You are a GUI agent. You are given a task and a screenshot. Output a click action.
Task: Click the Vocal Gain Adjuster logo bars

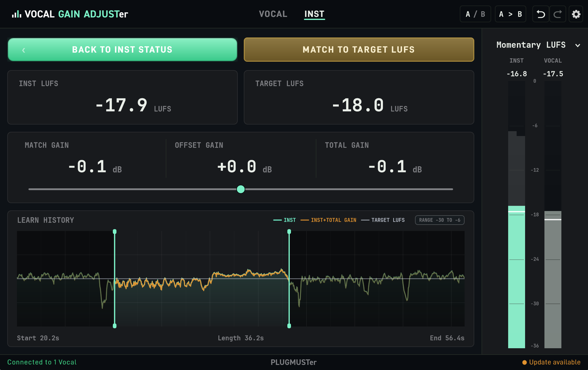[17, 14]
